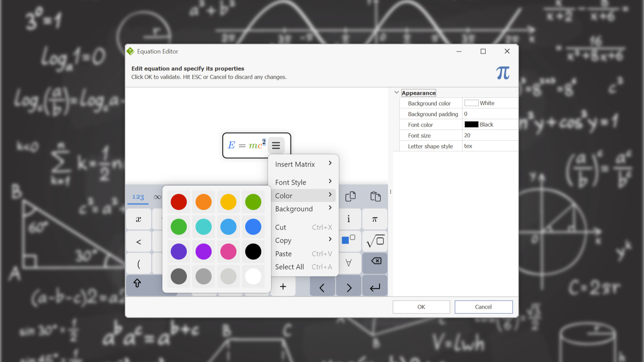This screenshot has height=362, width=644.
Task: Insert the x variable key
Action: 139,219
